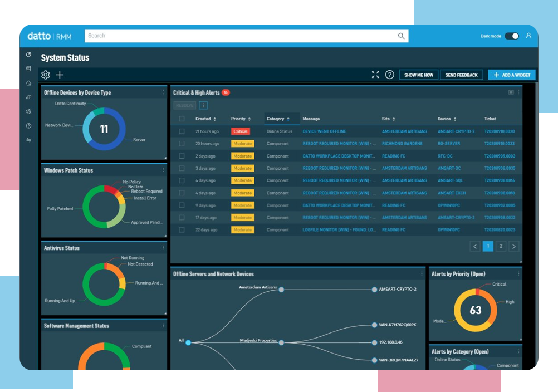Toggle fullscreen expand icon
Image resolution: width=558 pixels, height=392 pixels.
(x=375, y=75)
